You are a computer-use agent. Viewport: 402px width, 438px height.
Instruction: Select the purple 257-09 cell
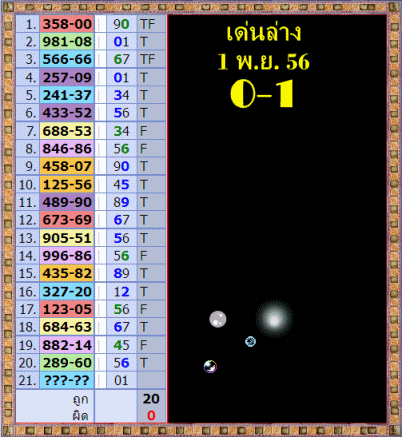[x=67, y=77]
